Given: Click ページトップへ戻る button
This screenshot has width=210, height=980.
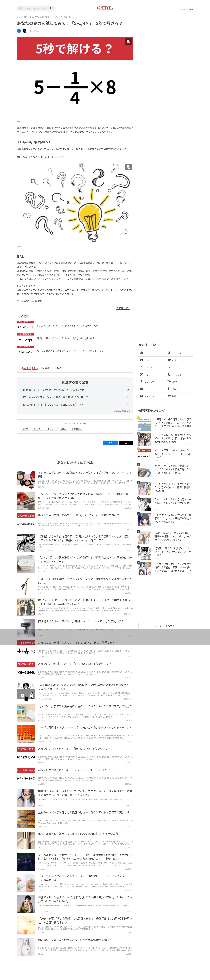Looking at the screenshot, I should coord(165,626).
